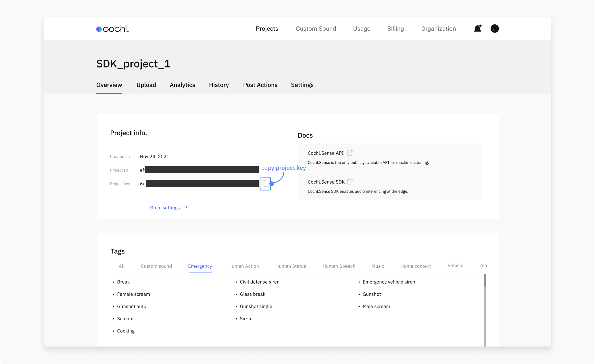595x364 pixels.
Task: Click the Cochl.Sense API description text
Action: 368,163
